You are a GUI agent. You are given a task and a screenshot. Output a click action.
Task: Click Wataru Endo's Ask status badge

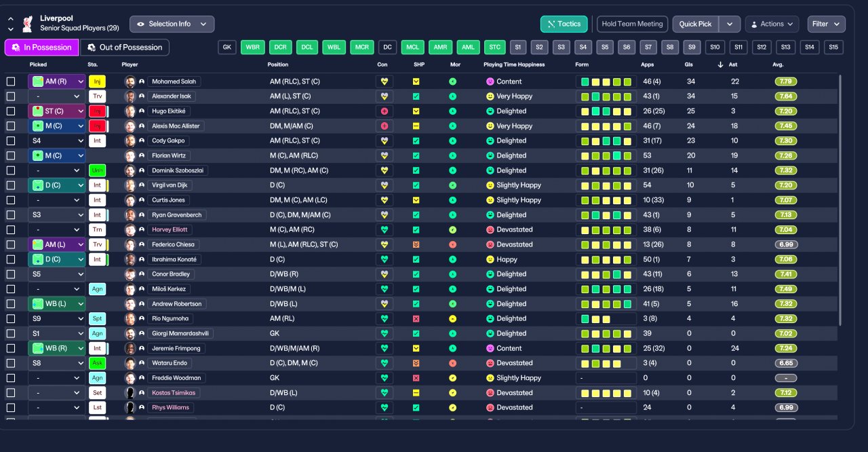coord(98,363)
